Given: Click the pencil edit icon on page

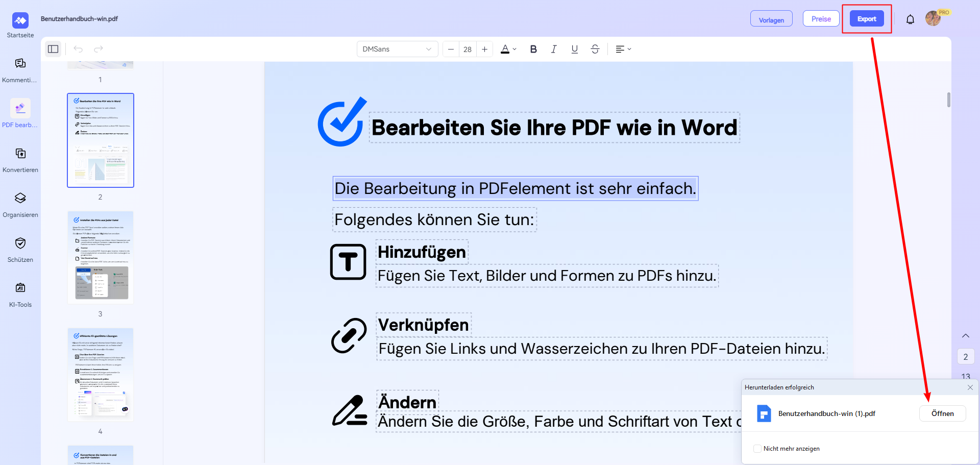Looking at the screenshot, I should pos(350,410).
